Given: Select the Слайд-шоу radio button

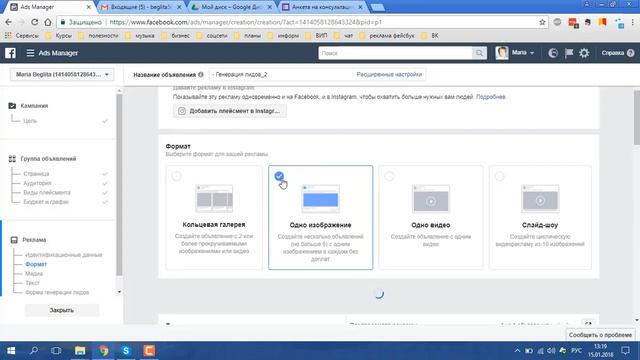Looking at the screenshot, I should pyautogui.click(x=500, y=176).
